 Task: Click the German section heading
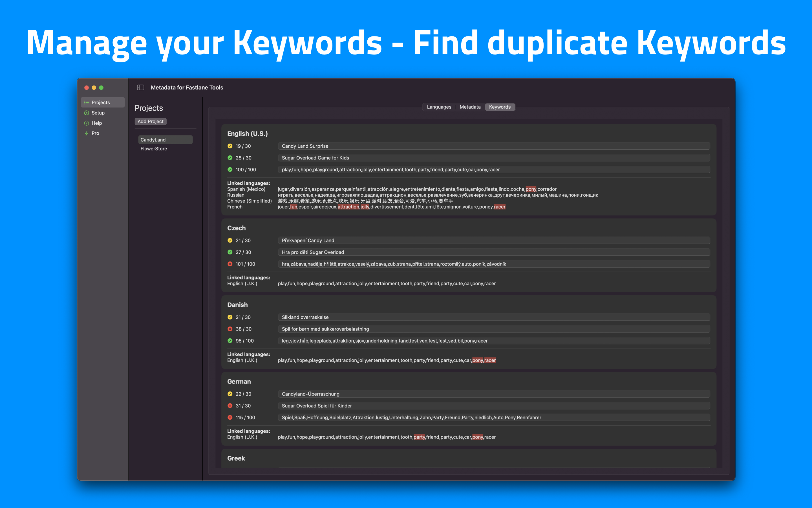tap(239, 382)
